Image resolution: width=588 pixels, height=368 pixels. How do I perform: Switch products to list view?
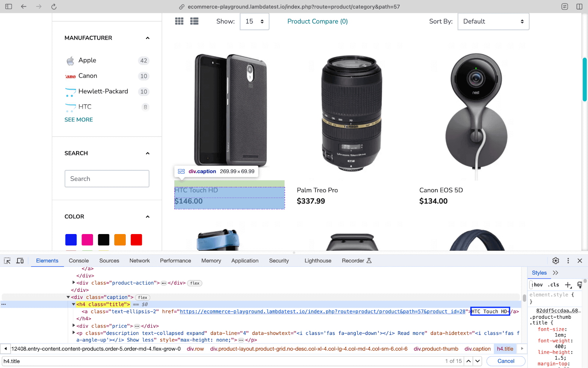(x=194, y=21)
